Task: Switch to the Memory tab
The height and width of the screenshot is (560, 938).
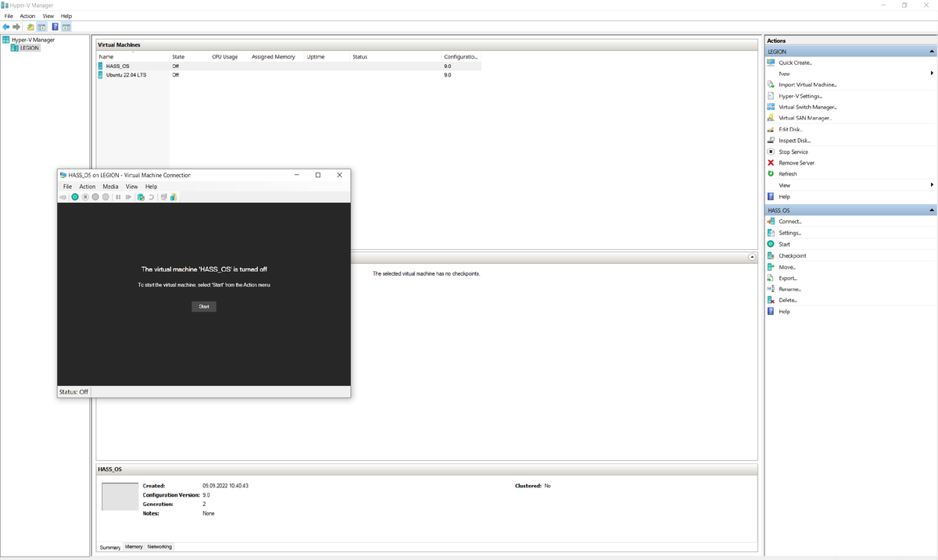Action: 134,547
